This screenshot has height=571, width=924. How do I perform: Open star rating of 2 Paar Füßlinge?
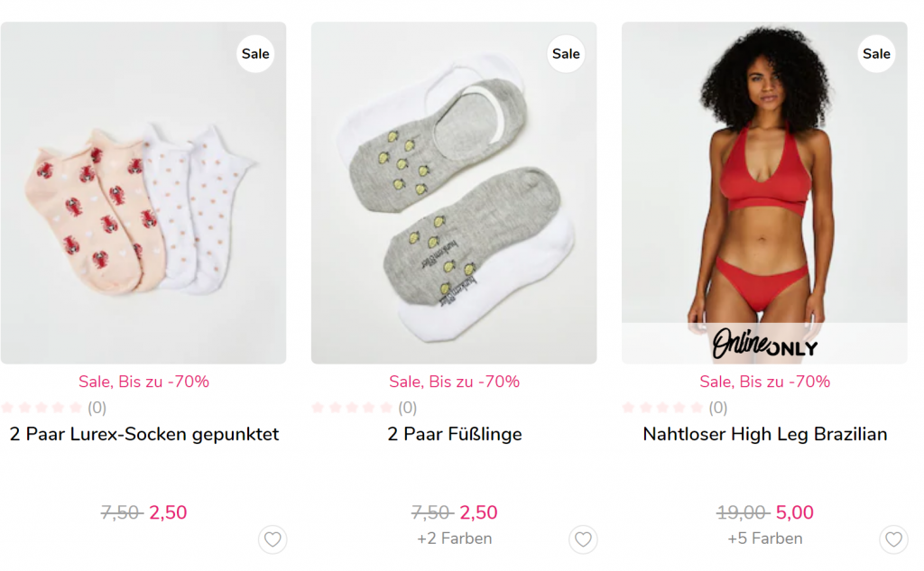(353, 408)
